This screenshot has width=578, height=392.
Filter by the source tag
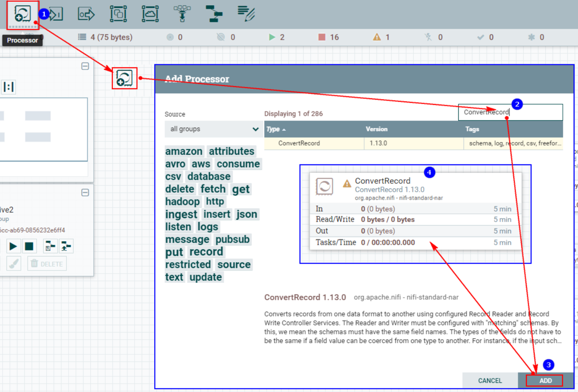(x=234, y=265)
